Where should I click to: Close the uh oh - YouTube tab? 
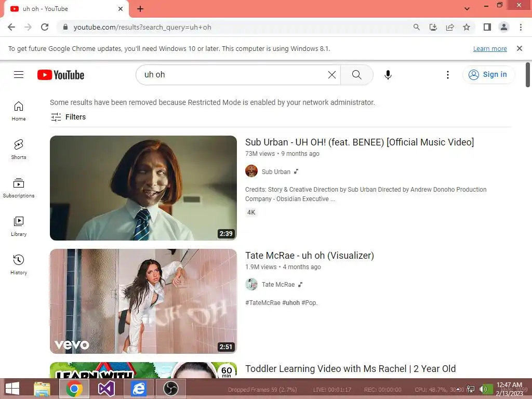tap(121, 9)
